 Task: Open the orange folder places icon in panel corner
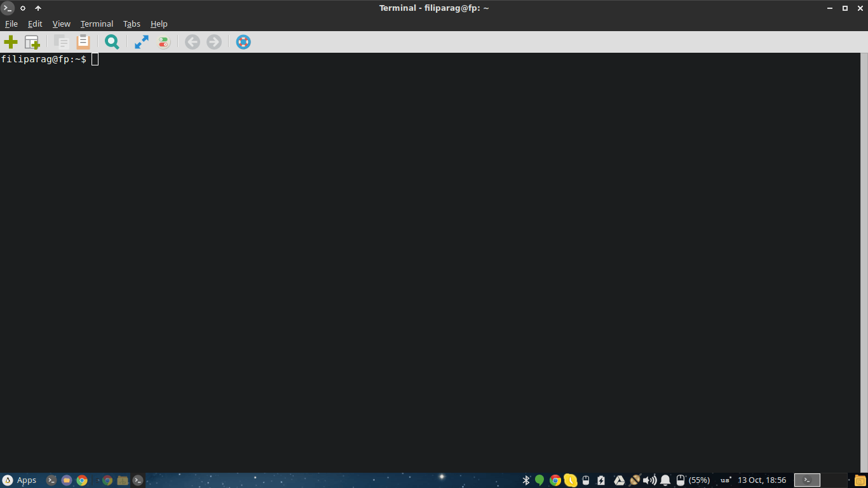pyautogui.click(x=860, y=480)
